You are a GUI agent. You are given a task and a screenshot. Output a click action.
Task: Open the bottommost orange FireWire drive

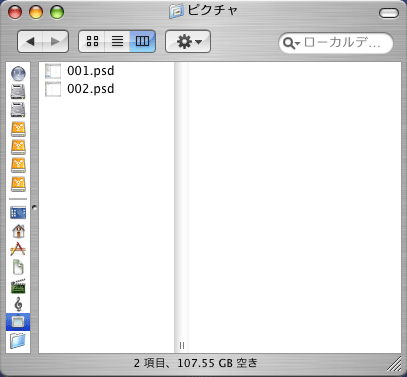click(x=18, y=184)
